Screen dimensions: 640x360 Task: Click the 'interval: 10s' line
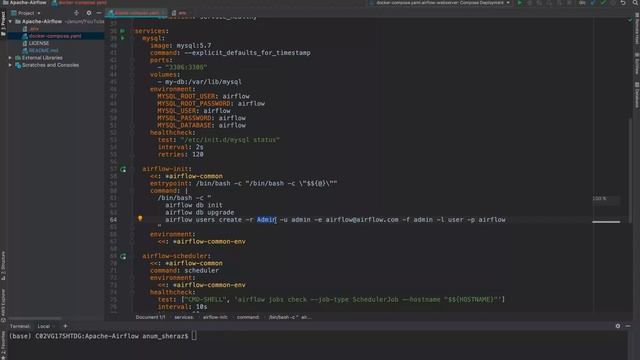(182, 307)
